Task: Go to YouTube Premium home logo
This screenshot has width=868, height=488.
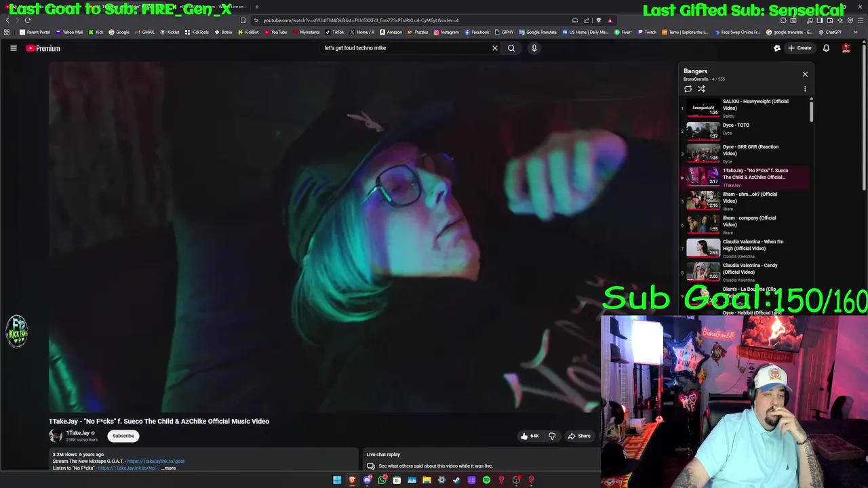Action: pyautogui.click(x=43, y=48)
